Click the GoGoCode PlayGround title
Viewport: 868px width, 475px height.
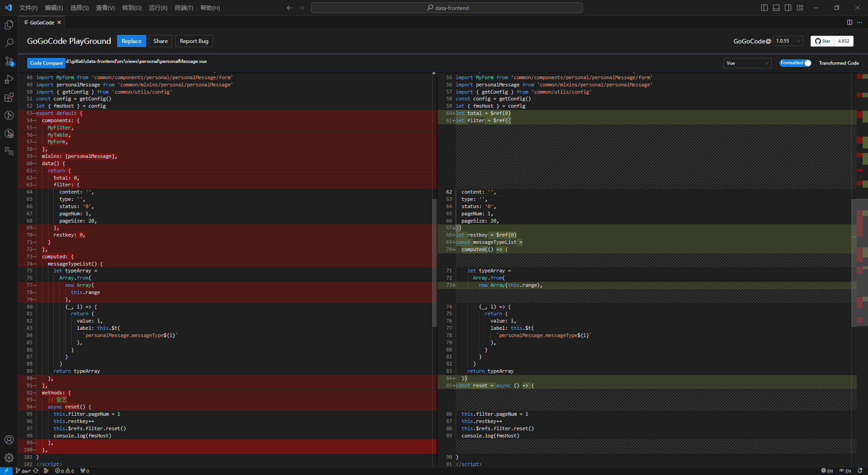click(69, 41)
